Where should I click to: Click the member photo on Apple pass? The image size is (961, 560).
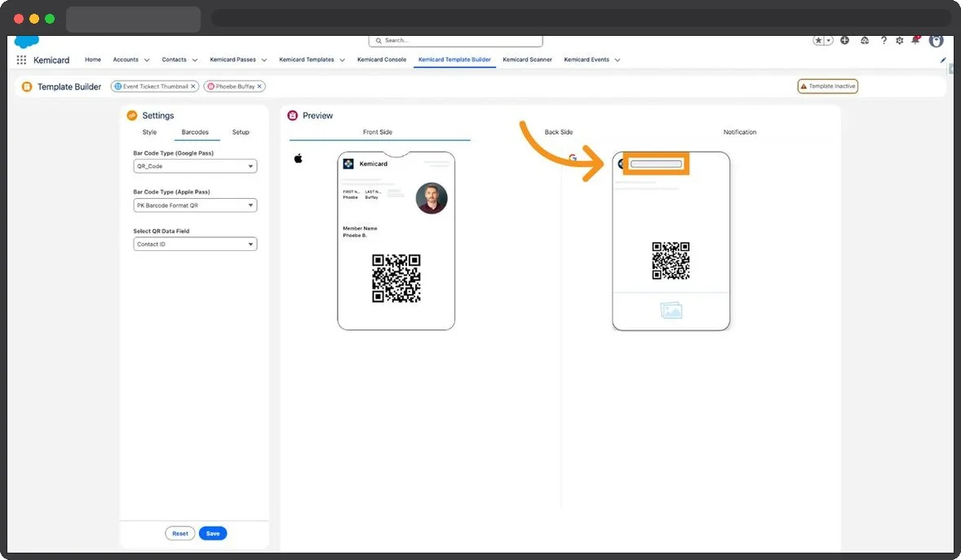432,198
